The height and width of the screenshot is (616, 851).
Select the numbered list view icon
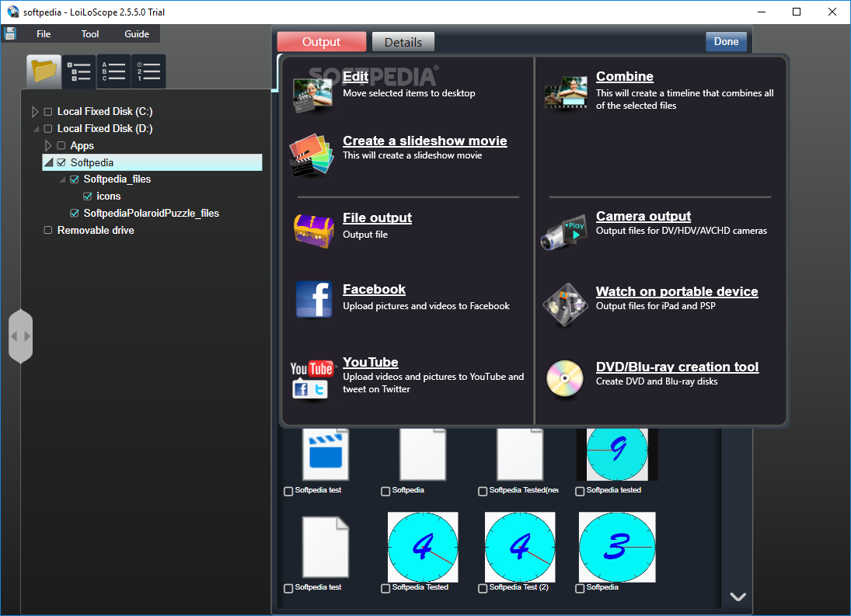[x=148, y=71]
